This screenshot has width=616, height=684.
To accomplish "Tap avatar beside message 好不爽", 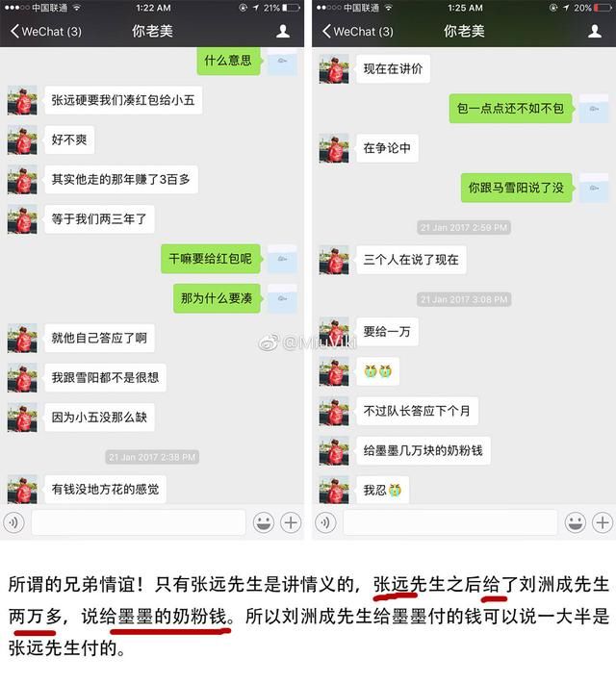I will (x=22, y=140).
